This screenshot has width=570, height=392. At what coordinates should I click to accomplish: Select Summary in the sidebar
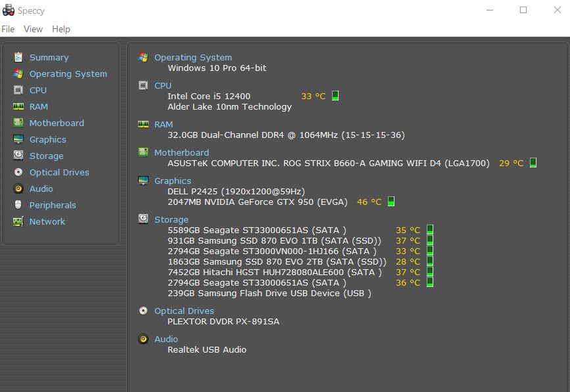(49, 57)
